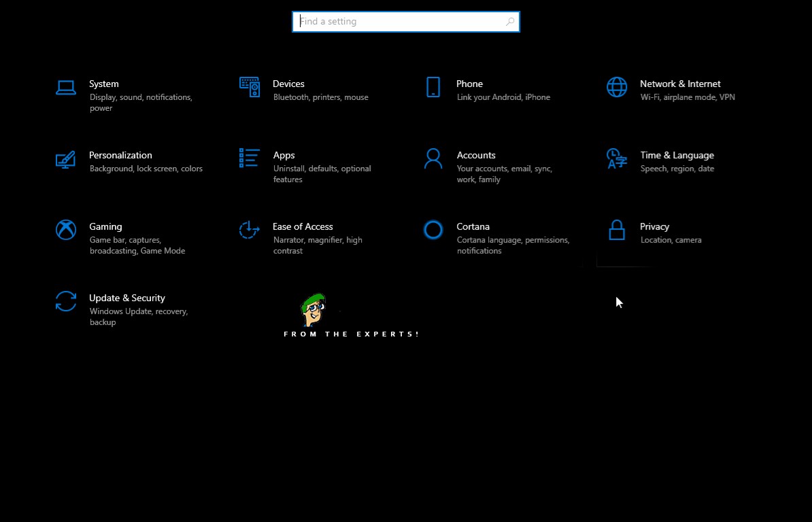812x522 pixels.
Task: Click the "Cortana" title text
Action: (x=473, y=226)
